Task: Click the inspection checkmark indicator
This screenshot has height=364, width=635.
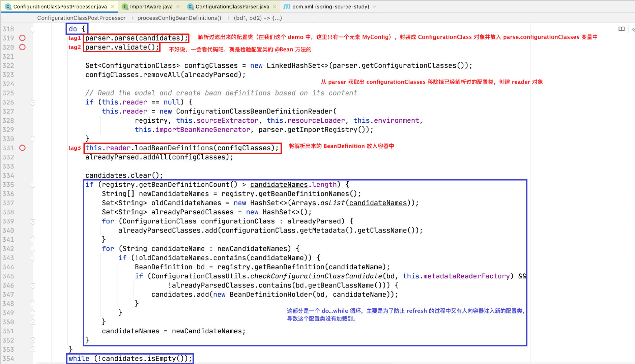Action: pyautogui.click(x=633, y=30)
